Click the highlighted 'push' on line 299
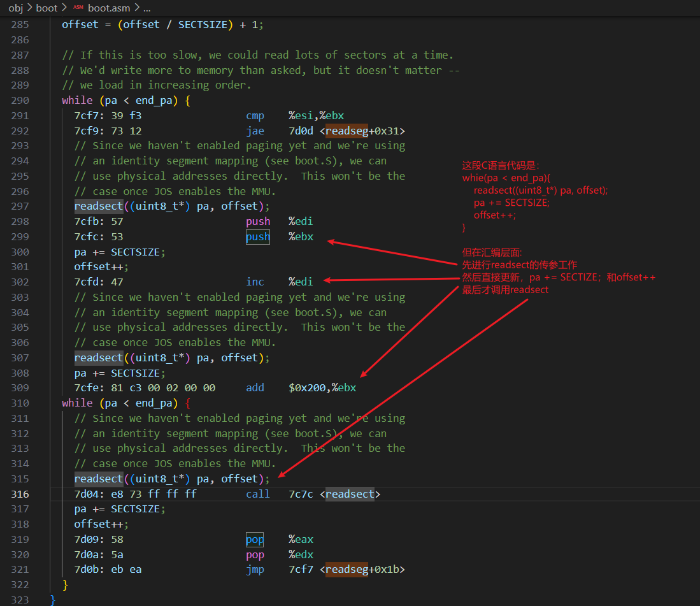Viewport: 700px width, 606px height. (x=258, y=236)
